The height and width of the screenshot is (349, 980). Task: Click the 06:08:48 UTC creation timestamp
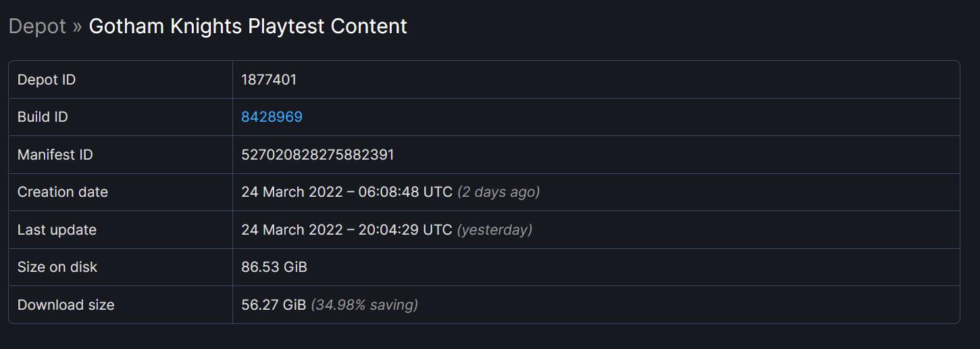405,192
